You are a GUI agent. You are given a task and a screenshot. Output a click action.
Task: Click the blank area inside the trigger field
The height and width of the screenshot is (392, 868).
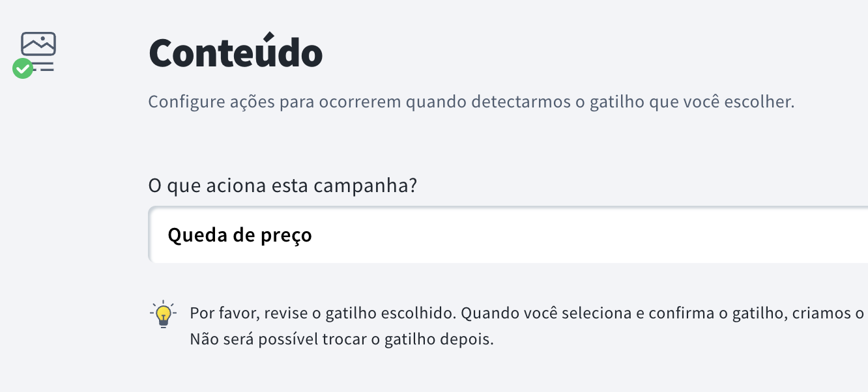(586, 235)
